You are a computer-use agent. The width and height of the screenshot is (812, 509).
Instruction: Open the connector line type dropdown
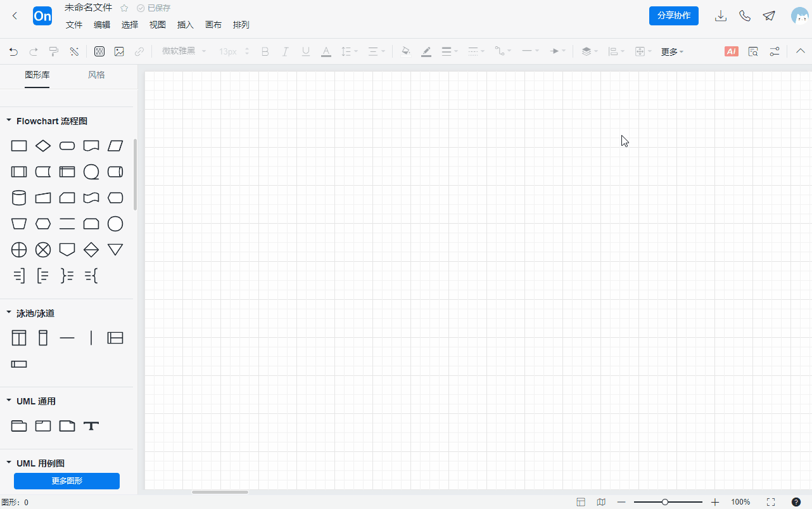click(503, 51)
